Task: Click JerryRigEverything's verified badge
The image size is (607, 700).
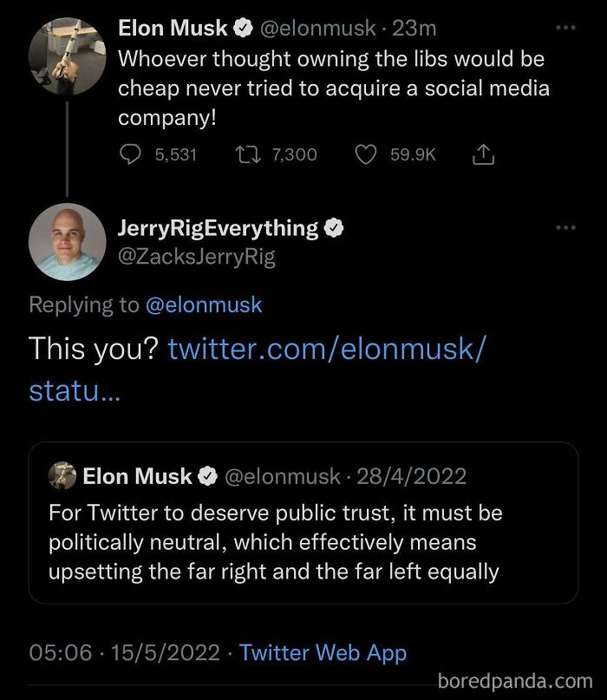Action: [333, 226]
